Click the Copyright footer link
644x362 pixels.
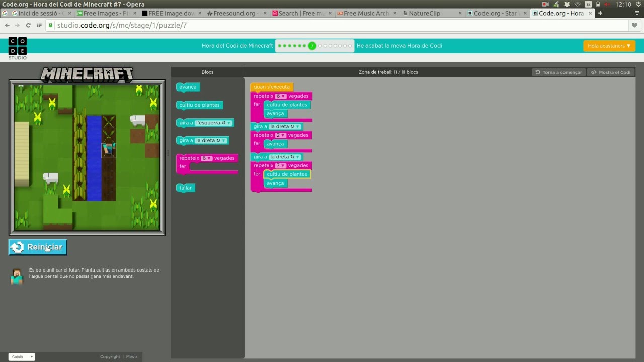[110, 357]
